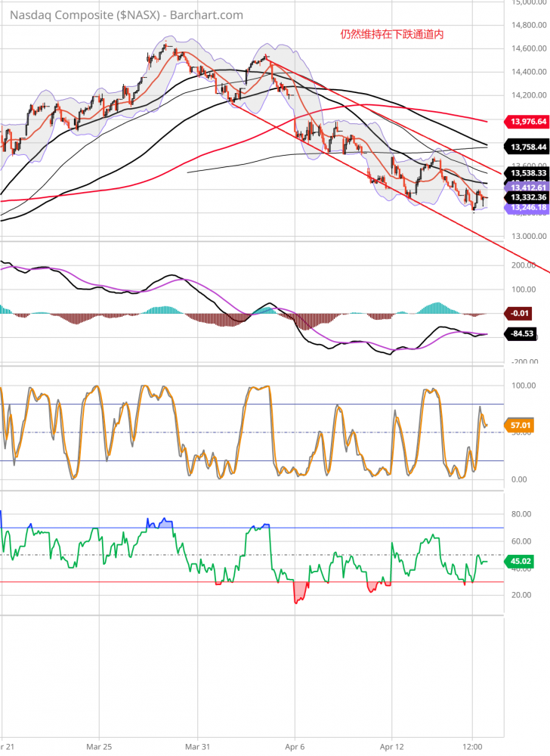The image size is (550, 756).
Task: Select the Mar 31 date on time axis
Action: click(x=197, y=745)
